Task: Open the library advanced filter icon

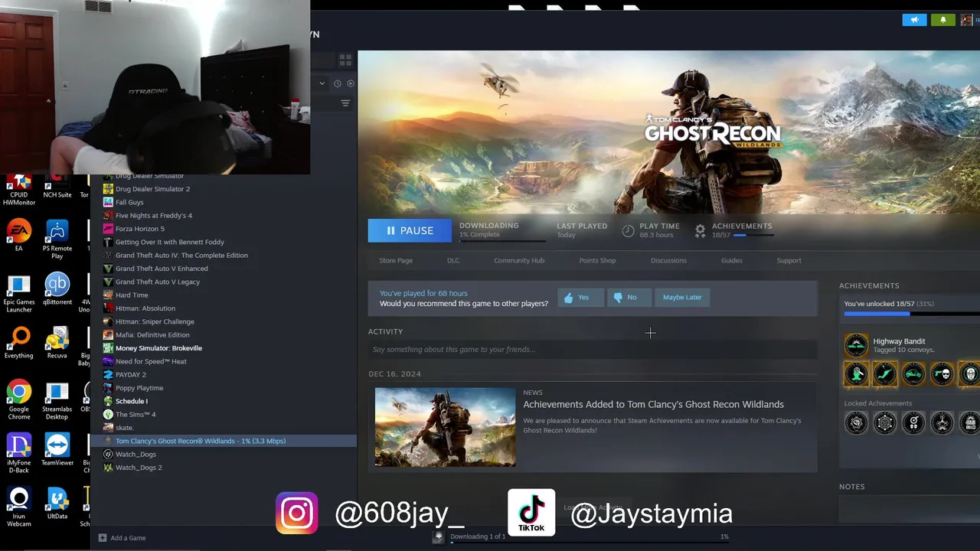Action: (x=345, y=103)
